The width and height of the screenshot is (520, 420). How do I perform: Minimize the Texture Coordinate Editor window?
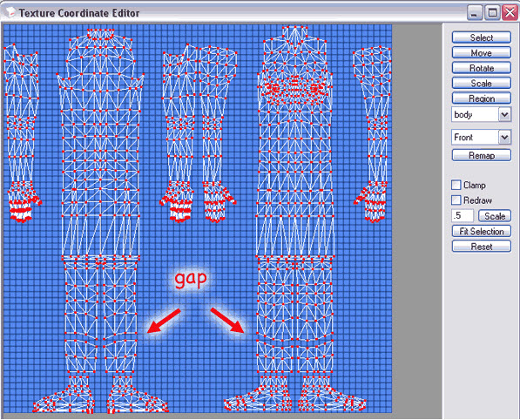pos(475,13)
